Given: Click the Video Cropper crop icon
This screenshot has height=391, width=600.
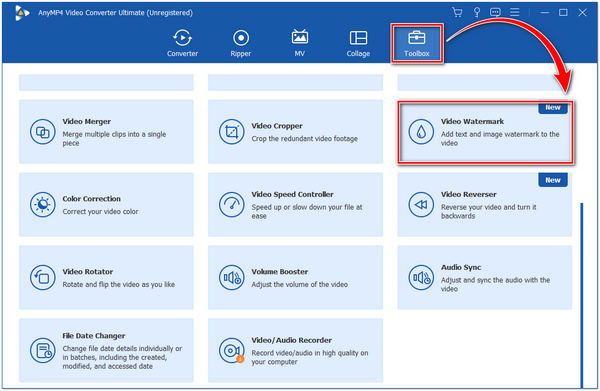Looking at the screenshot, I should [232, 132].
